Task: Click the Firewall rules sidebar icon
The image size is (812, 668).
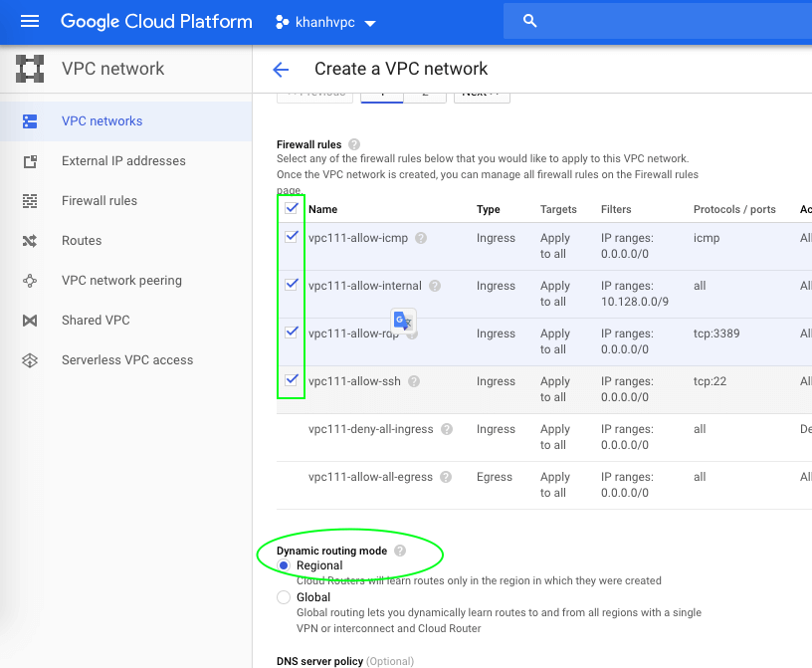Action: 32,200
